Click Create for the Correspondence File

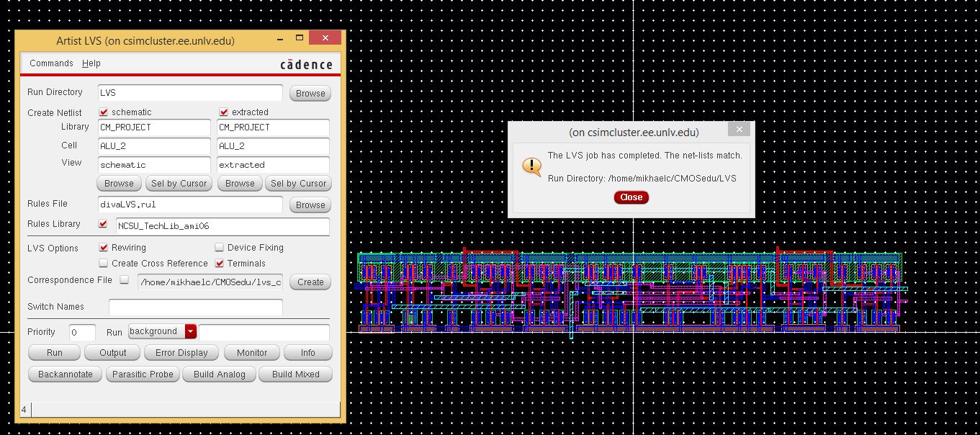310,282
